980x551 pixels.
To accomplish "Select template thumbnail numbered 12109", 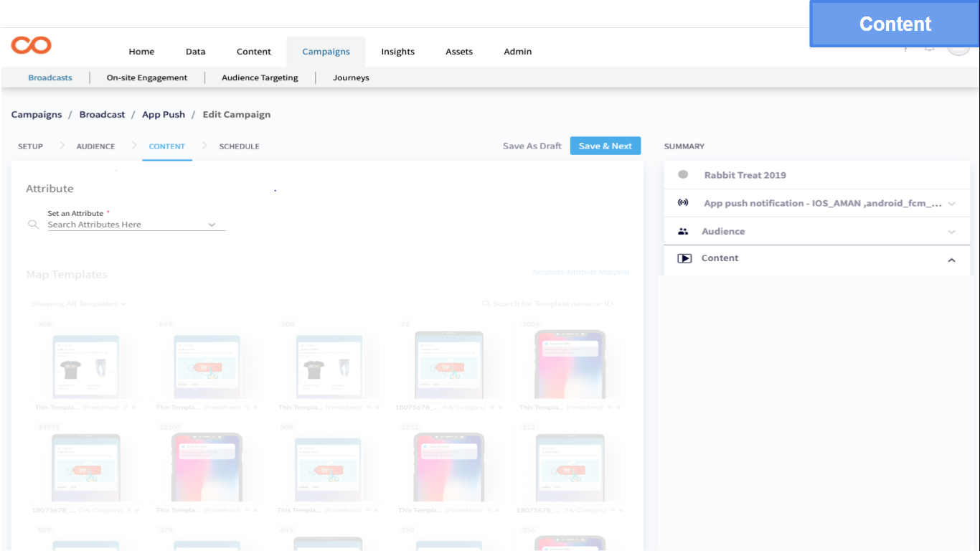I will click(207, 468).
